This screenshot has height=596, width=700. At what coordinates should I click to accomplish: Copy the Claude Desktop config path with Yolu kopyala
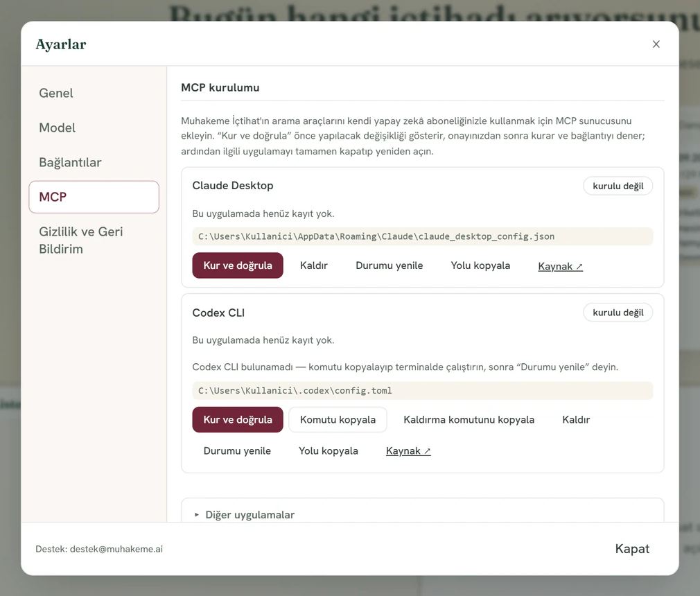(480, 265)
